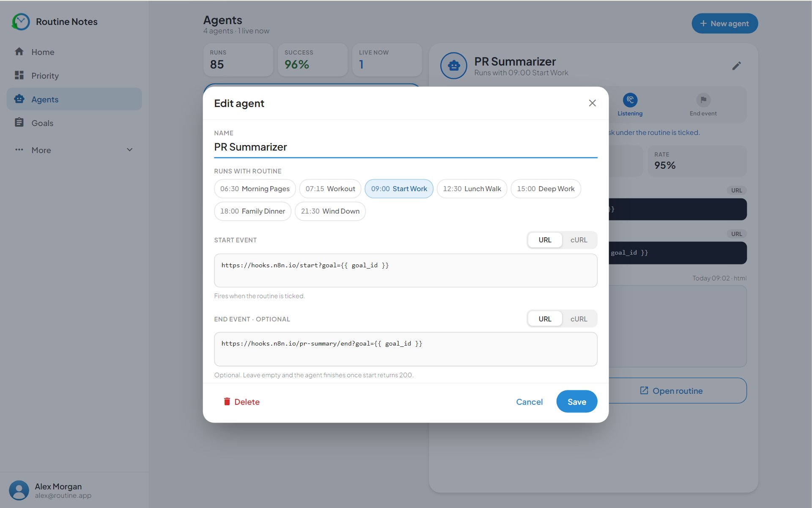Screen dimensions: 812x508
Task: Click the pencil edit icon for PR Summarizer
Action: point(736,66)
